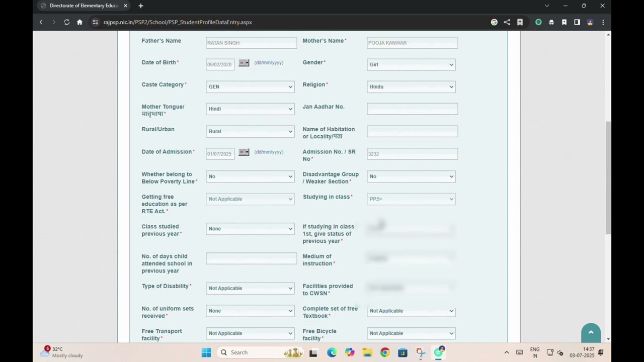Open calendar picker for Date of Birth
This screenshot has height=362, width=644.
244,63
